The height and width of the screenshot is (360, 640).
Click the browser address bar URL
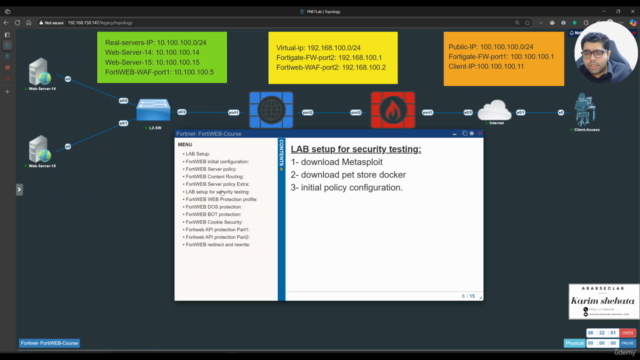(100, 23)
